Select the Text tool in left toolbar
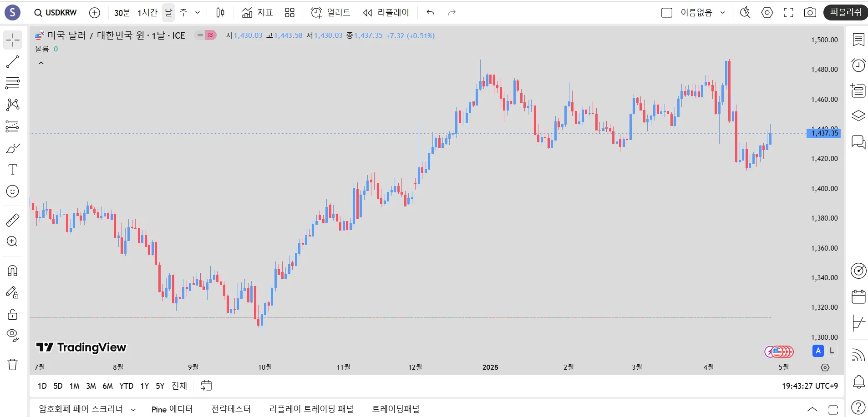868x417 pixels. click(x=13, y=170)
